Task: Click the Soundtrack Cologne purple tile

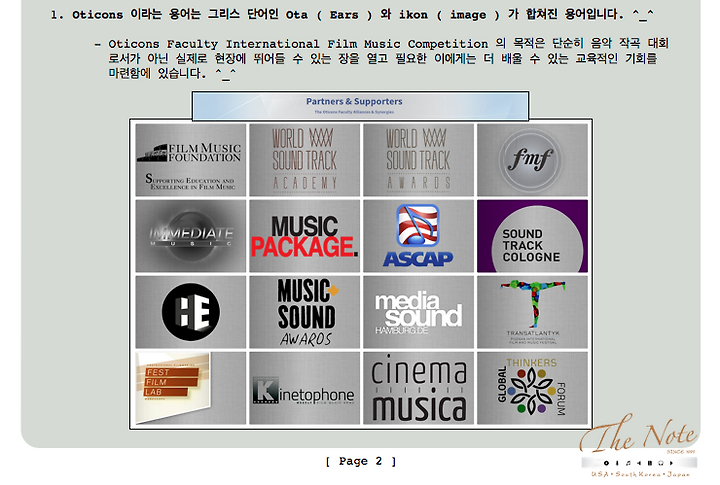Action: coord(532,236)
